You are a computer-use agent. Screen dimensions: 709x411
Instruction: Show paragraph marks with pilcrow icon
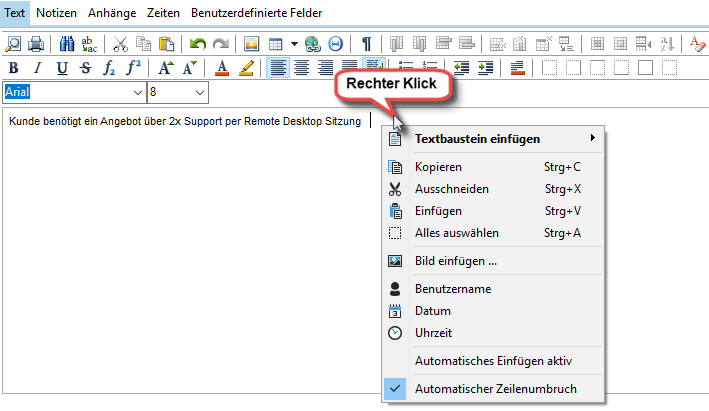[367, 44]
